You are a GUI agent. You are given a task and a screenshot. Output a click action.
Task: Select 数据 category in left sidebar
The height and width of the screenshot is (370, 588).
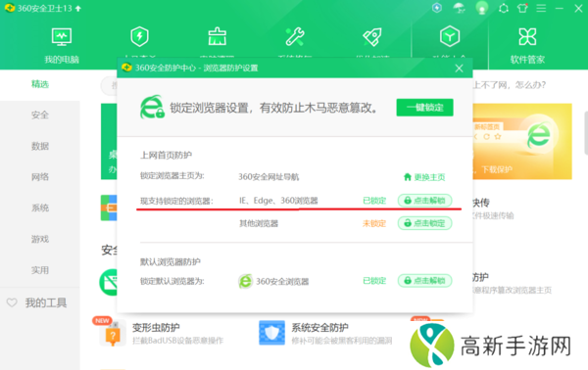point(40,146)
